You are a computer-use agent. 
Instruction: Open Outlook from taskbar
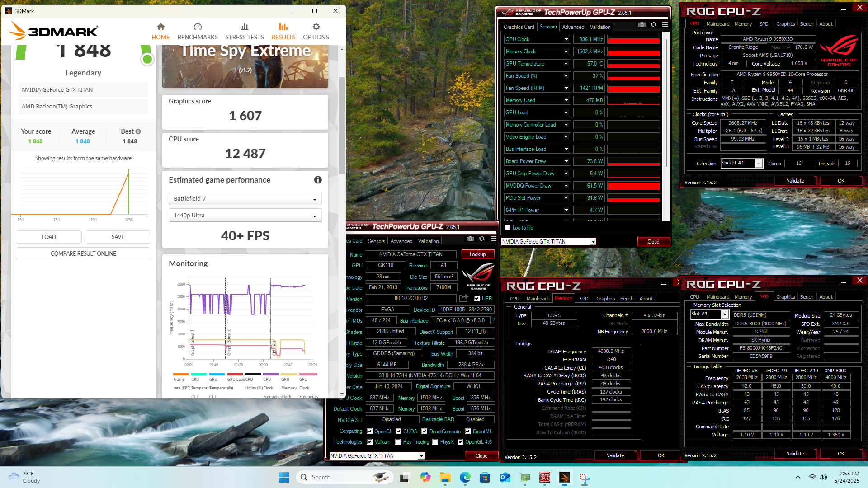(505, 477)
